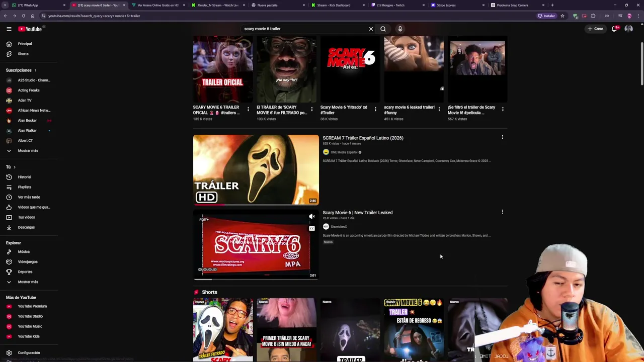
Task: Start voice search with microphone icon
Action: click(x=400, y=29)
